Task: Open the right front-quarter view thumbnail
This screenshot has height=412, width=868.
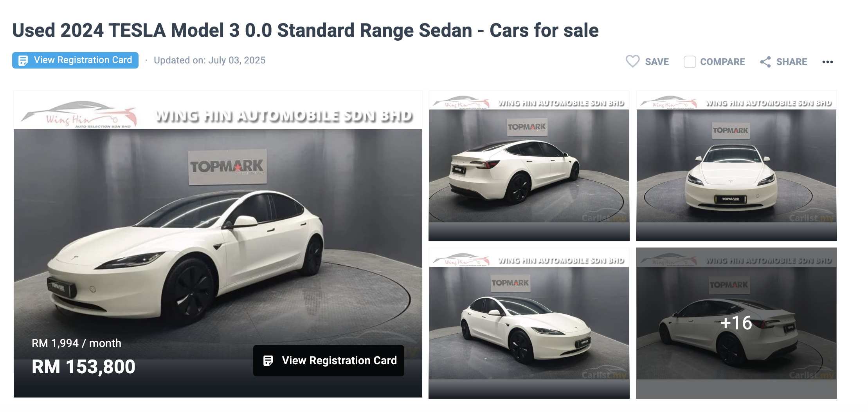Action: [x=529, y=323]
